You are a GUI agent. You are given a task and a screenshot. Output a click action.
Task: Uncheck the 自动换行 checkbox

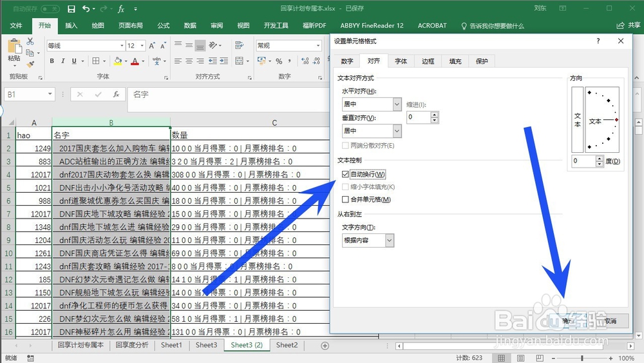345,174
